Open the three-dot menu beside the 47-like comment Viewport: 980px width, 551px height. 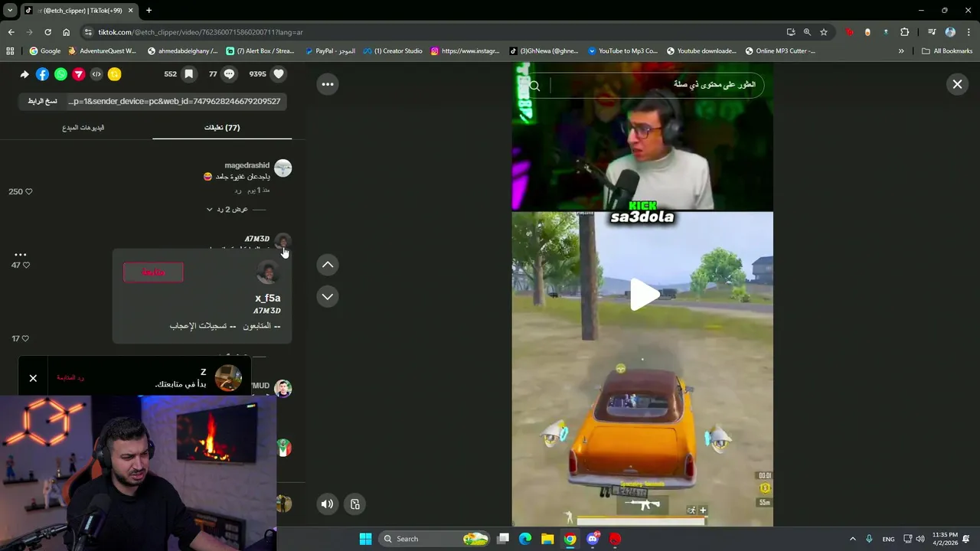click(21, 254)
